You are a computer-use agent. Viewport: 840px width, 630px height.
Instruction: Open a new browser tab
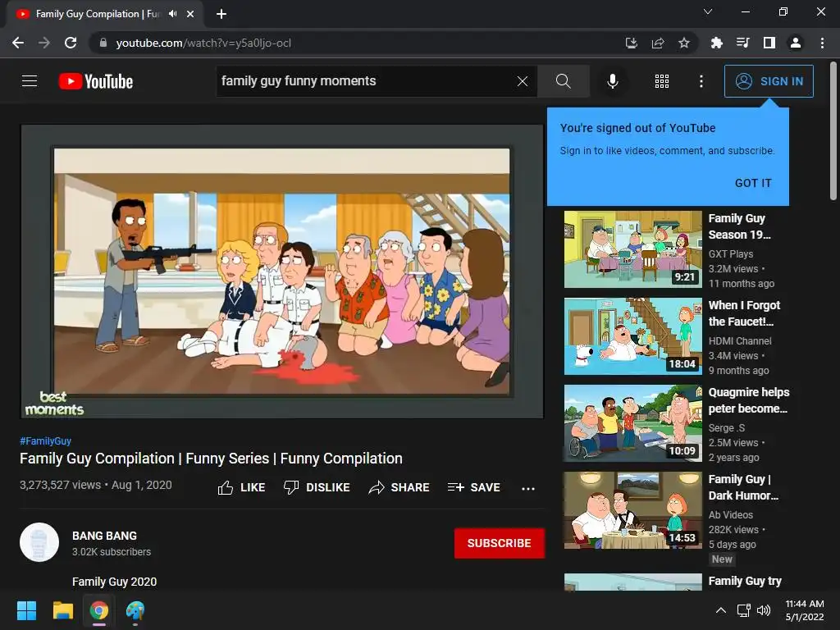pyautogui.click(x=221, y=14)
